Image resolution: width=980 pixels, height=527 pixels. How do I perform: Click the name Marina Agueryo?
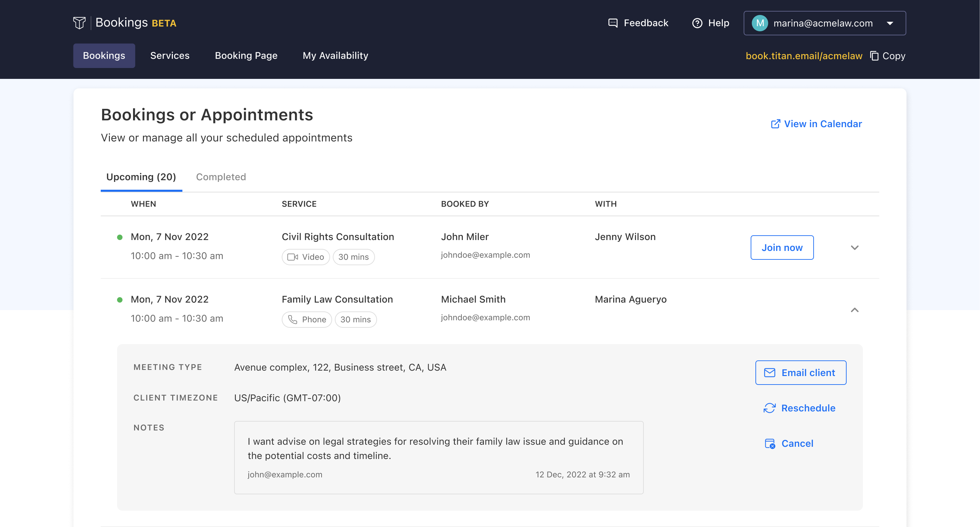[631, 300]
